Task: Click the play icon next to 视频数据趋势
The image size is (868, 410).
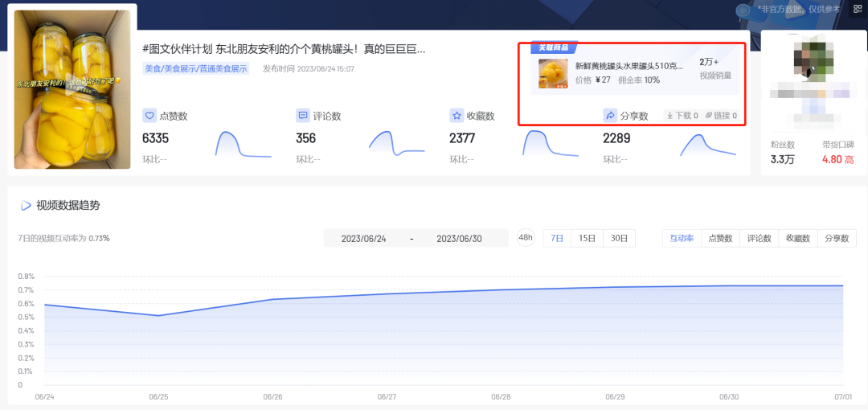Action: click(x=26, y=206)
